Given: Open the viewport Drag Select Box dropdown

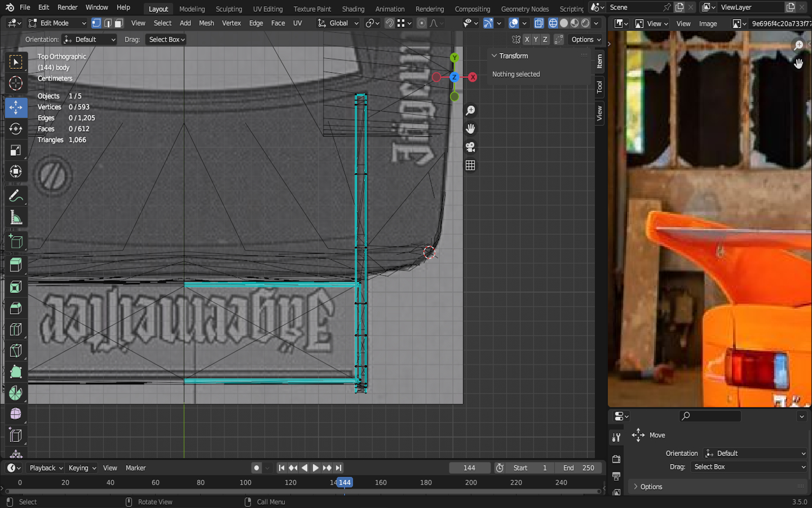Looking at the screenshot, I should point(166,40).
